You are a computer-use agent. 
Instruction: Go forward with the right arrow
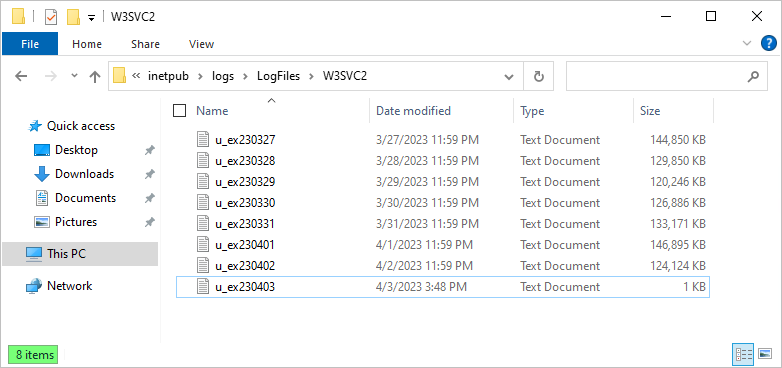pos(50,76)
